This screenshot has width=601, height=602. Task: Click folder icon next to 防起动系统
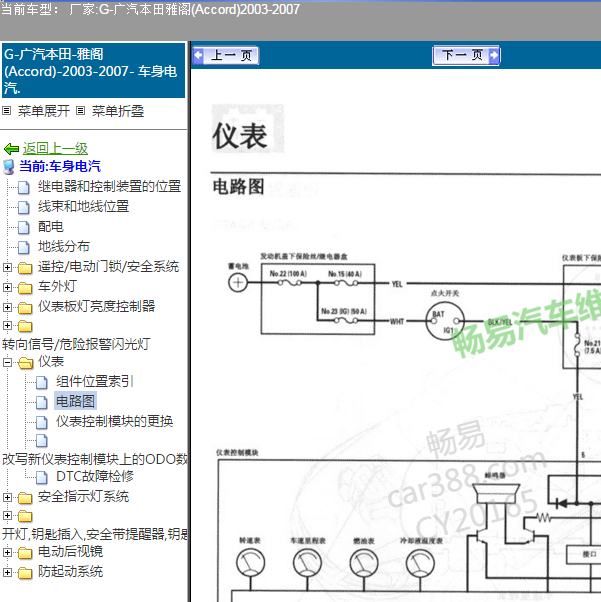click(x=25, y=573)
